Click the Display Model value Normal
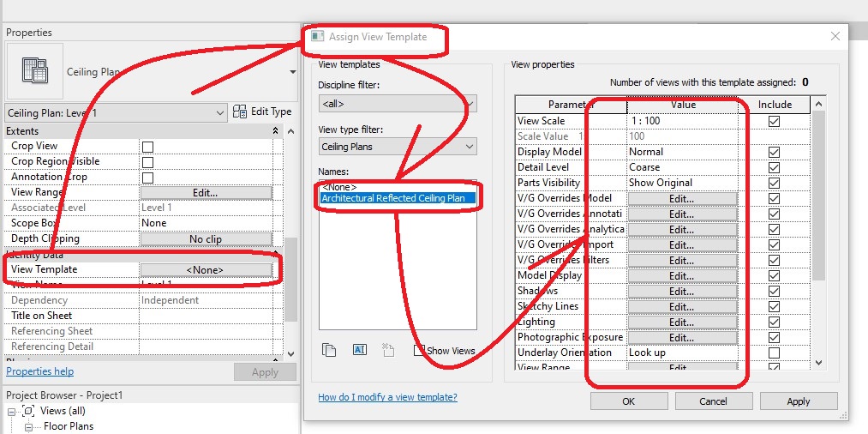This screenshot has height=434, width=868. [x=682, y=152]
